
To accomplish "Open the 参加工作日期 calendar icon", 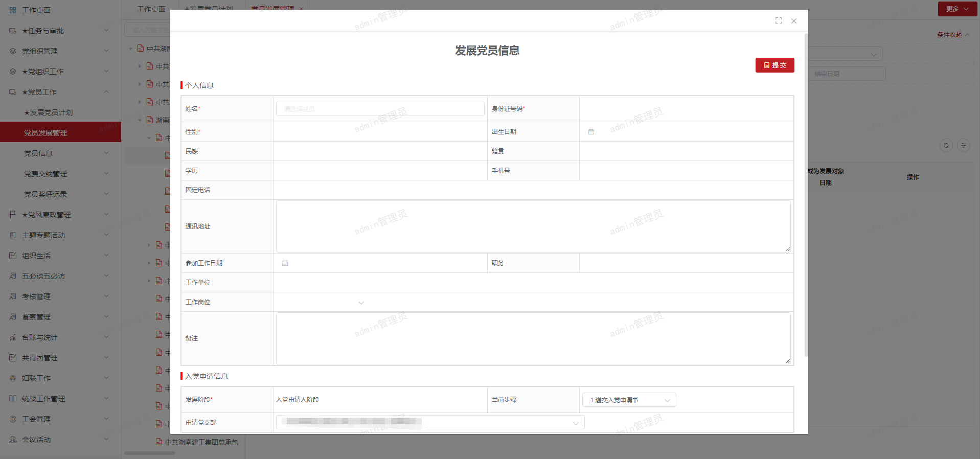I will (285, 263).
